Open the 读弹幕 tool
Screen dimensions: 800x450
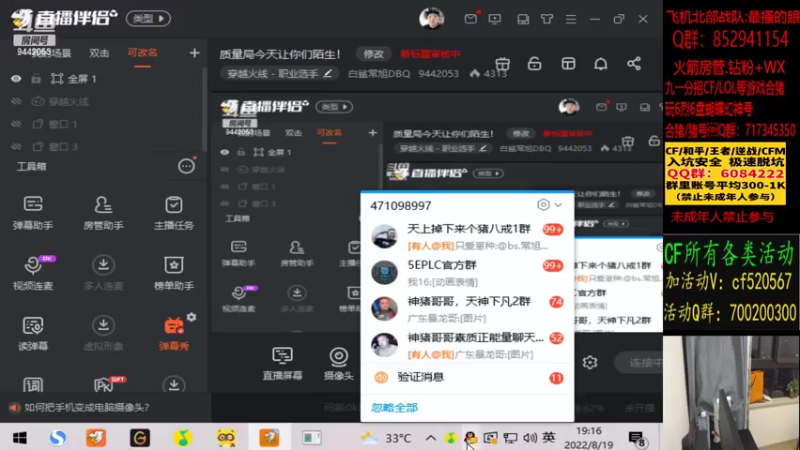pyautogui.click(x=33, y=333)
